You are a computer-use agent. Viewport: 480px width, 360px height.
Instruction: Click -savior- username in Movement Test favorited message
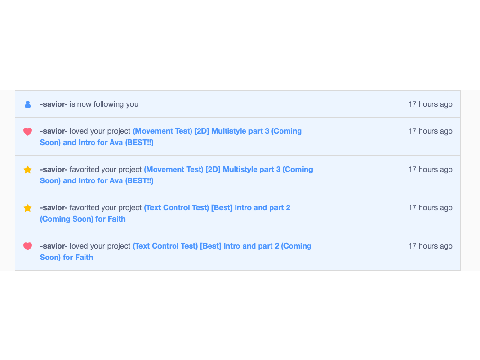point(53,170)
